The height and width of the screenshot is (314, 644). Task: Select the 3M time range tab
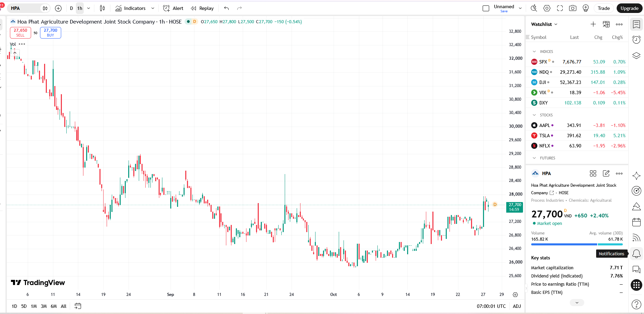[44, 306]
